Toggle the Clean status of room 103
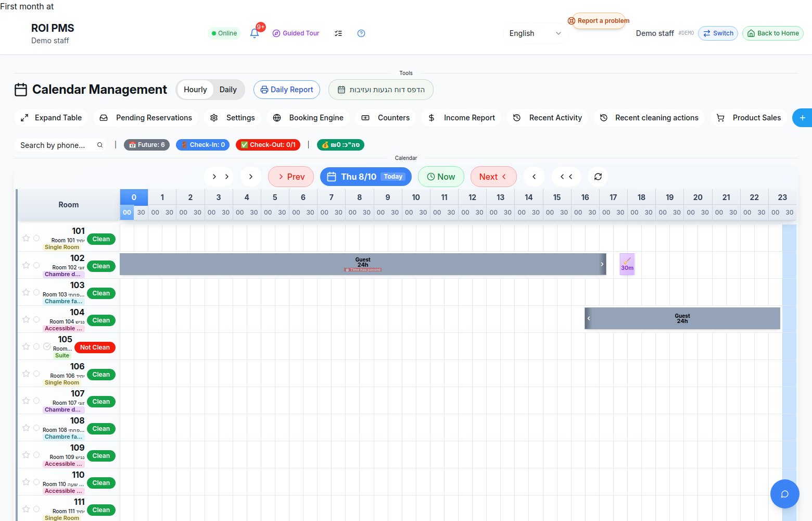The image size is (812, 521). click(101, 293)
